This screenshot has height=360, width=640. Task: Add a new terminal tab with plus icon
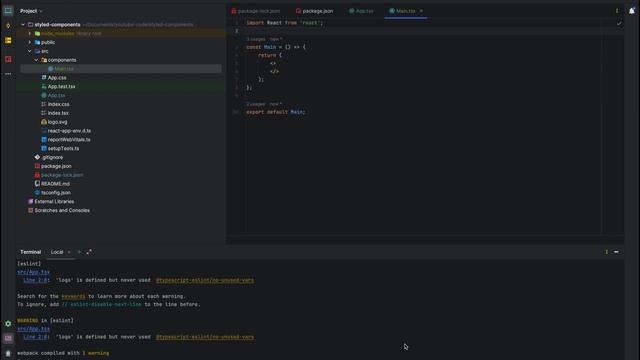(x=79, y=252)
